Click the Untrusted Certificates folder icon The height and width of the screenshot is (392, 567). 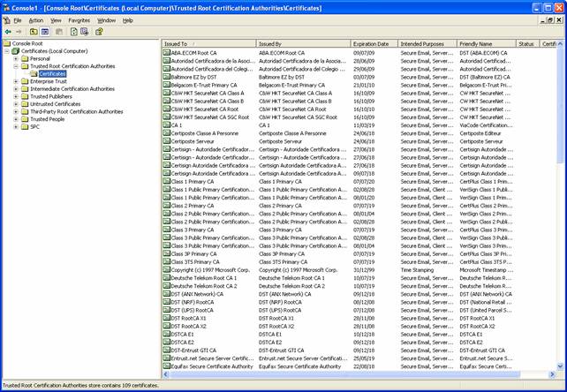pos(25,104)
